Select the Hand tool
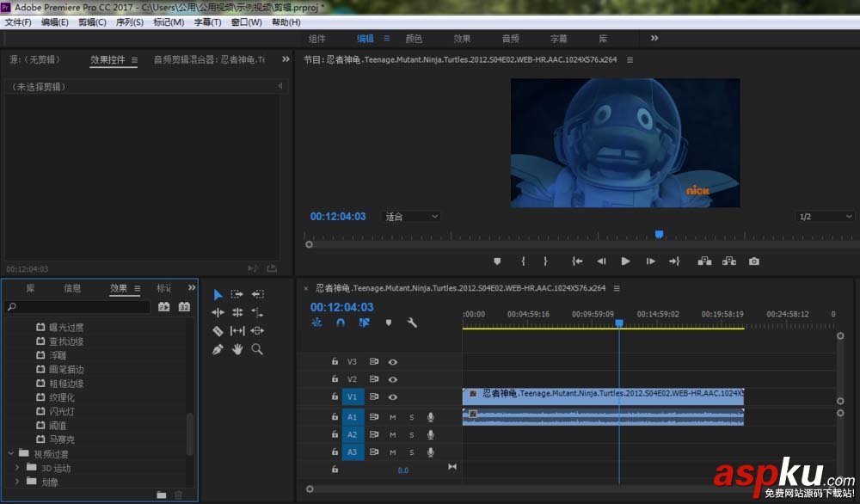 237,349
